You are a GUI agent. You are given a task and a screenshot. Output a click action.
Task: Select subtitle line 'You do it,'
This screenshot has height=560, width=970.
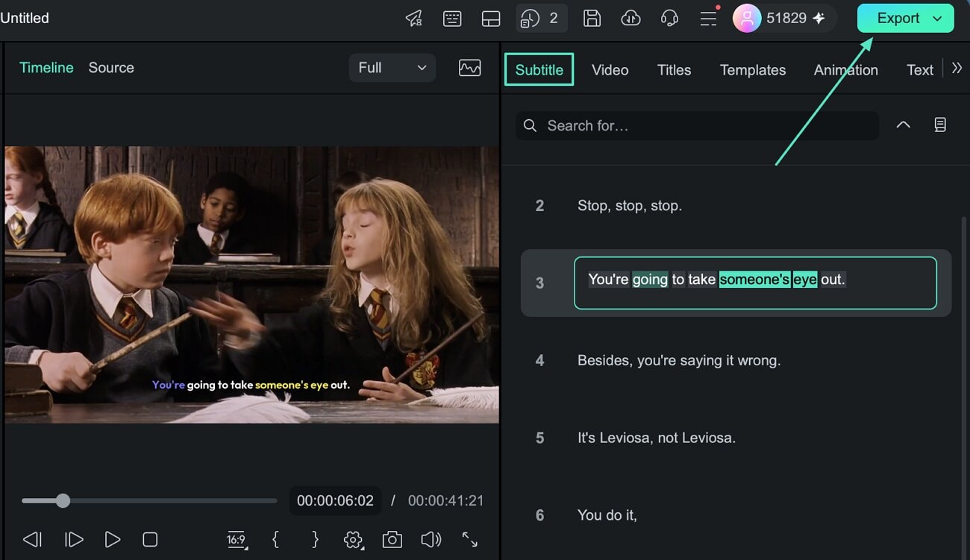pyautogui.click(x=607, y=515)
